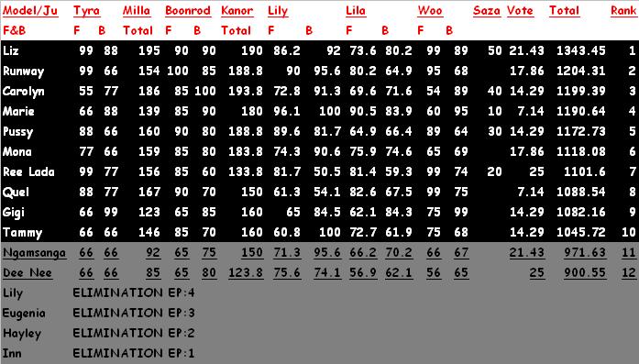Click Ngamsanga's underlined Milla total 92
The width and height of the screenshot is (639, 364).
pyautogui.click(x=153, y=253)
